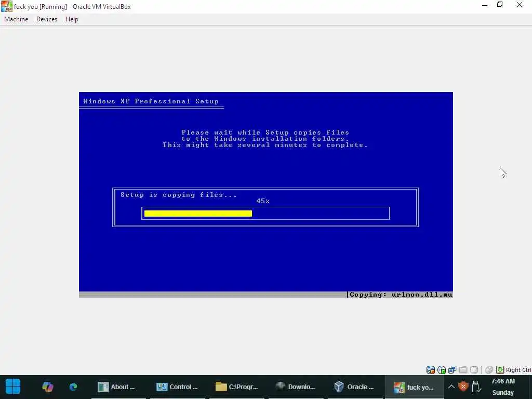This screenshot has height=399, width=532.
Task: Restore down the VirtualBox VM window
Action: pos(500,5)
